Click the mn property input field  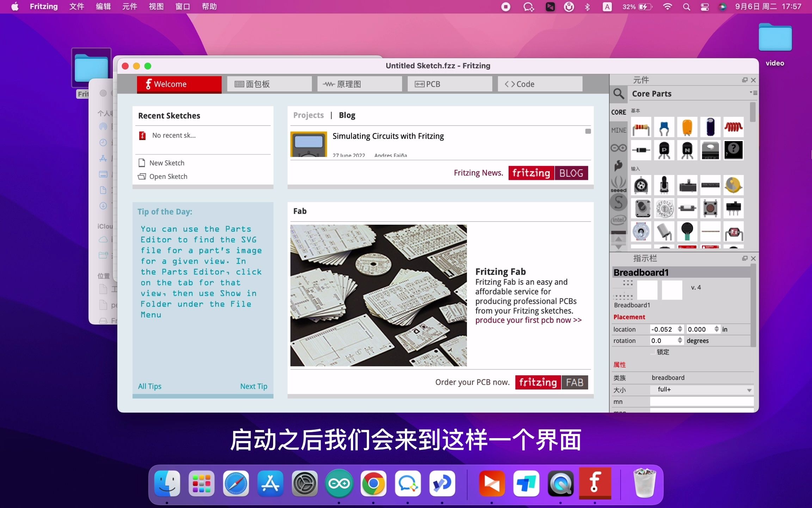[x=702, y=402]
